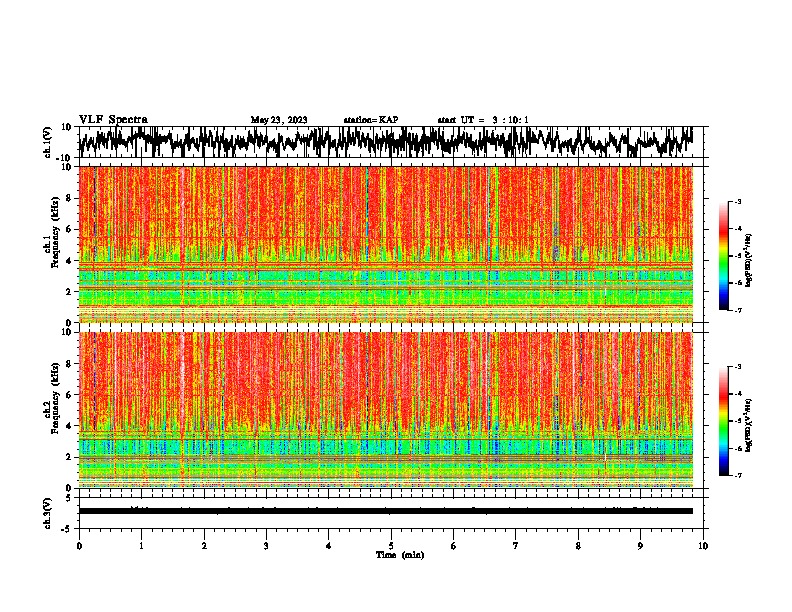792x612 pixels.
Task: Click the time axis tick label "10"
Action: (703, 546)
